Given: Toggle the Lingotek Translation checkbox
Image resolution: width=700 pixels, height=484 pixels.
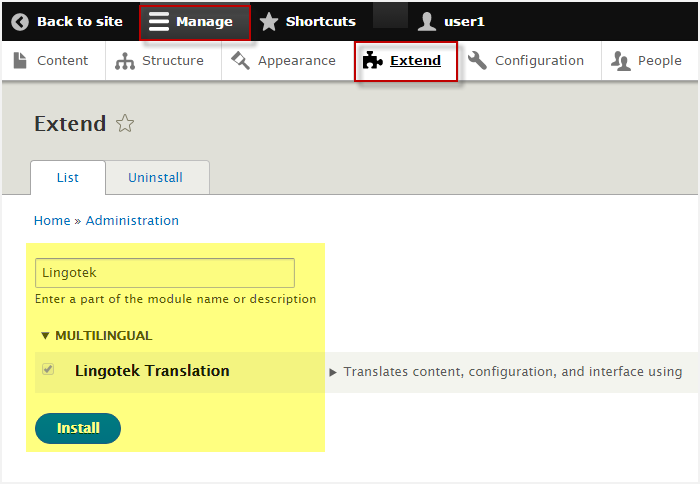Looking at the screenshot, I should (x=48, y=369).
